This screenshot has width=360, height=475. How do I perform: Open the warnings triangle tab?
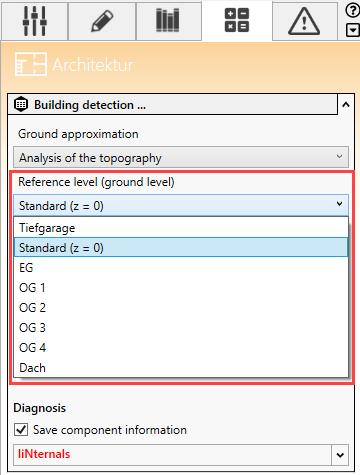pos(304,21)
